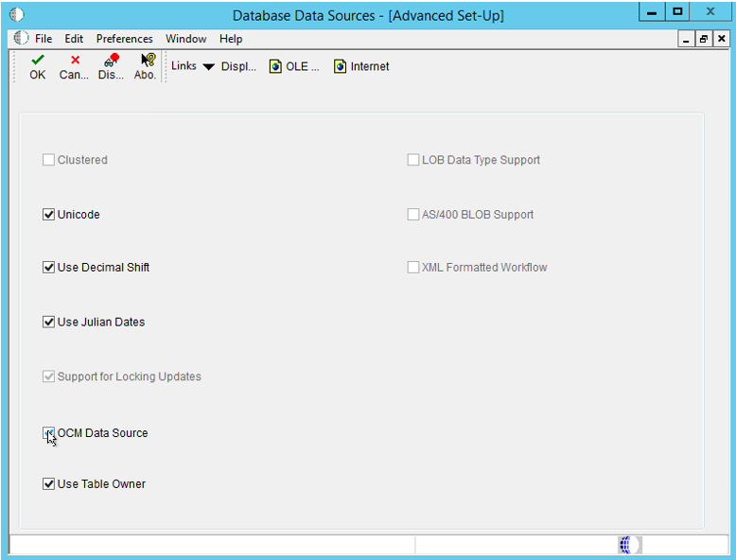Click the app globe icon beside File menu
Image resolution: width=736 pixels, height=560 pixels.
pyautogui.click(x=21, y=38)
